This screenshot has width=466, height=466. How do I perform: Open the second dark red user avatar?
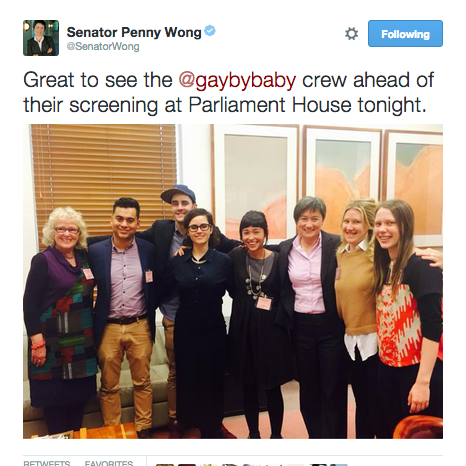point(187,465)
